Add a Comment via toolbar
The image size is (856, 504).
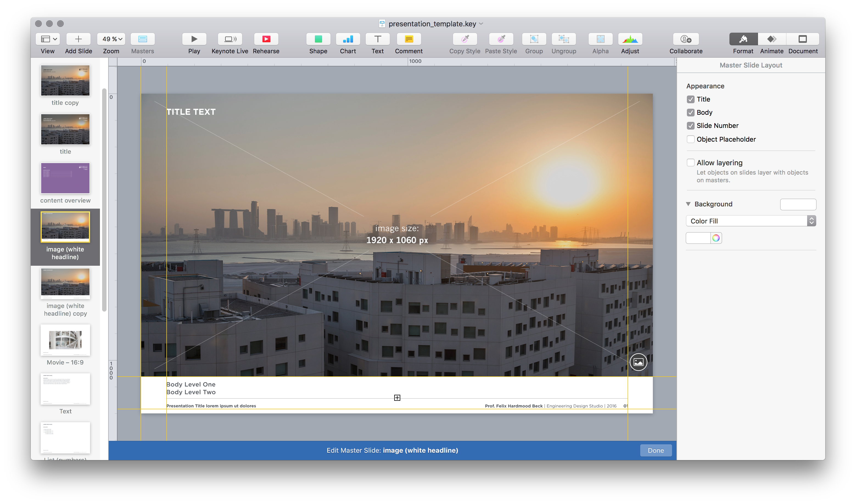[x=409, y=39]
